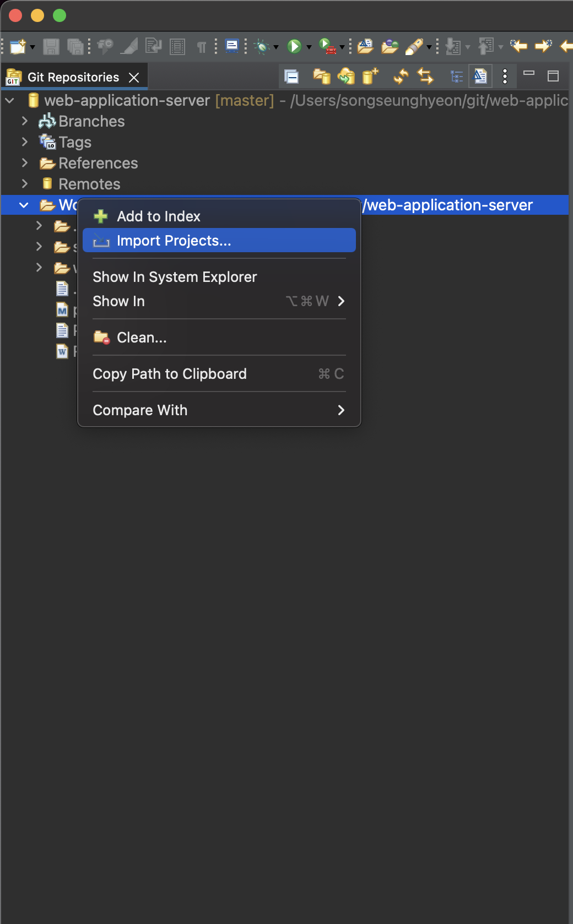Choose Add to Index from context menu
This screenshot has height=924, width=573.
219,216
